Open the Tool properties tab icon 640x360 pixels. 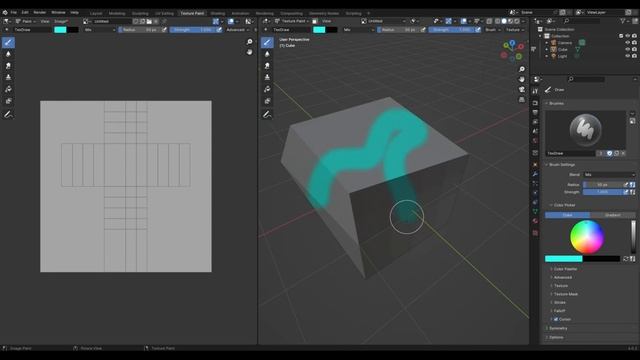pyautogui.click(x=536, y=91)
